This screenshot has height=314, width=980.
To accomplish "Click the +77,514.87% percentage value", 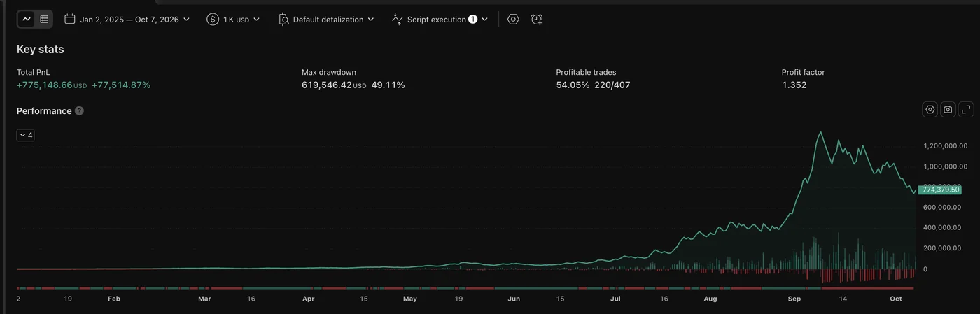I will pos(121,85).
